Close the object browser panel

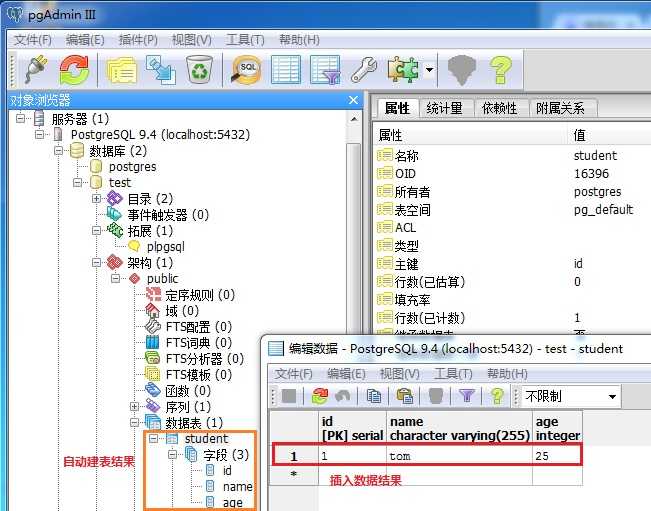tap(353, 100)
